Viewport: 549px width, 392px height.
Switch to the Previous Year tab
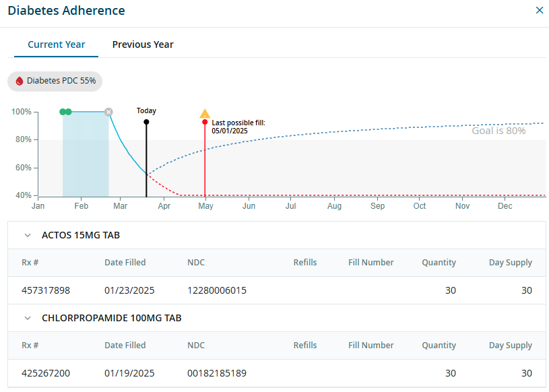(x=143, y=44)
